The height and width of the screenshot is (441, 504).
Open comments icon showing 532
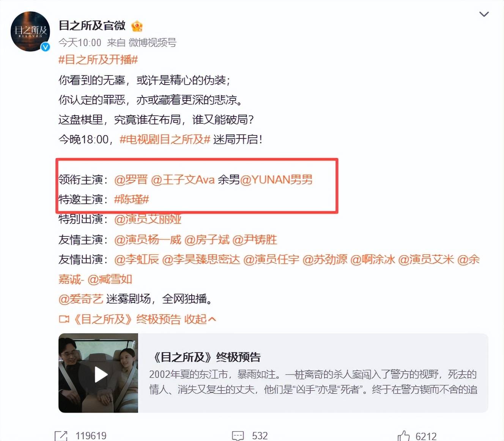238,436
